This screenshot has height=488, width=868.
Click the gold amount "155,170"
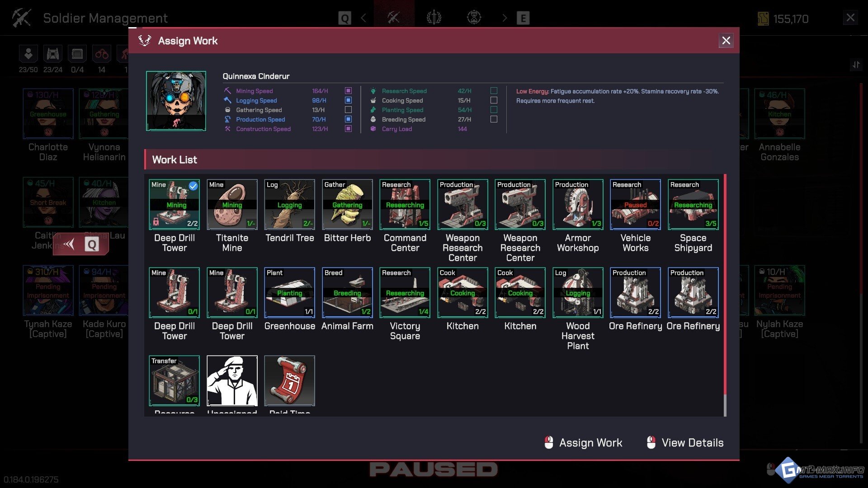click(791, 19)
